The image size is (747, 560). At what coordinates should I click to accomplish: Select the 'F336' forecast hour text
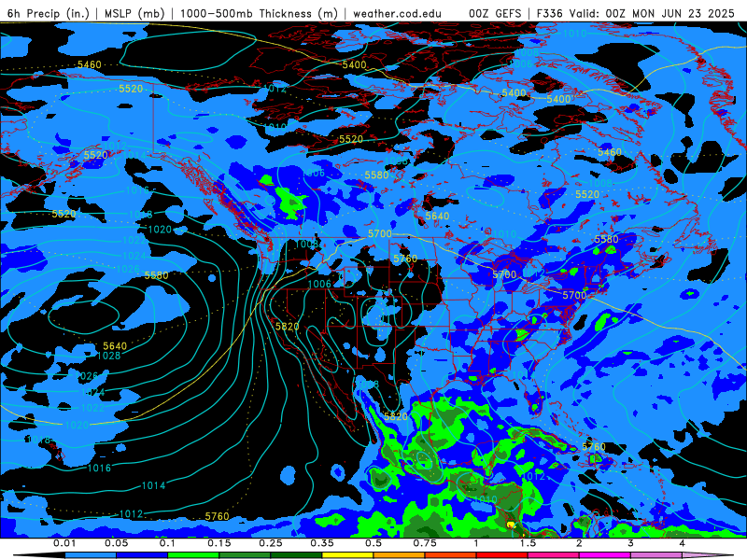(x=550, y=13)
